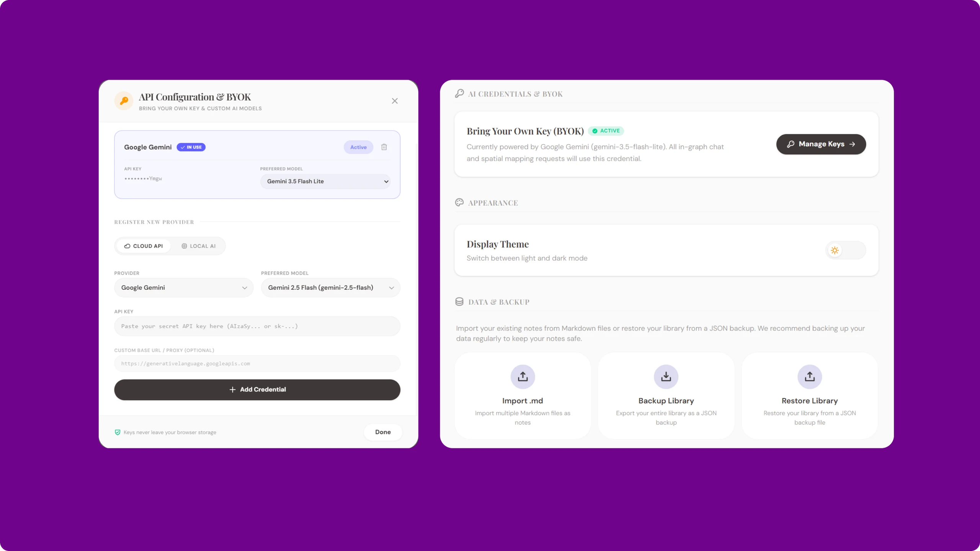Click the "Bring Your Own Key (BYOK)" heading

point(525,131)
